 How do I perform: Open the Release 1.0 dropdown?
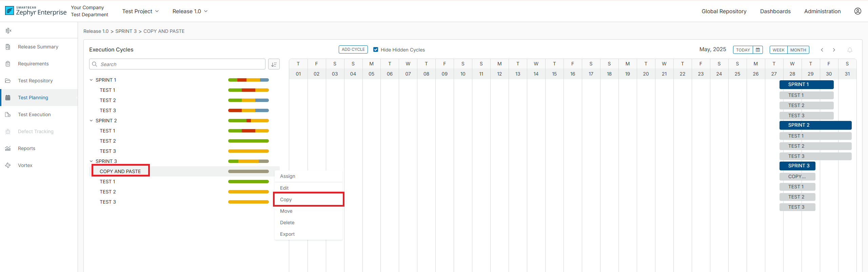[x=190, y=11]
